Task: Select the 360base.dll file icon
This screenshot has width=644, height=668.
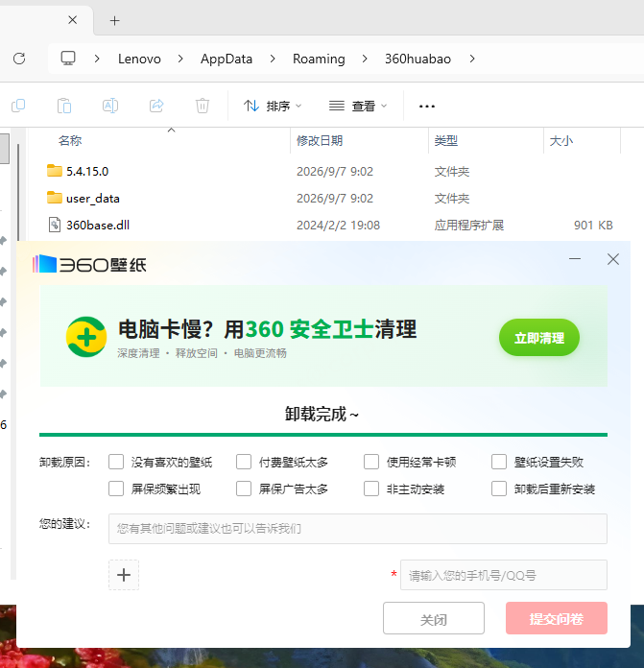Action: pos(55,225)
